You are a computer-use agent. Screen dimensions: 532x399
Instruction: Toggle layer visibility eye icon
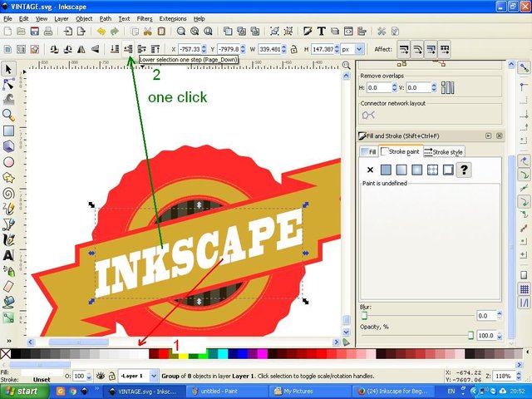point(100,376)
